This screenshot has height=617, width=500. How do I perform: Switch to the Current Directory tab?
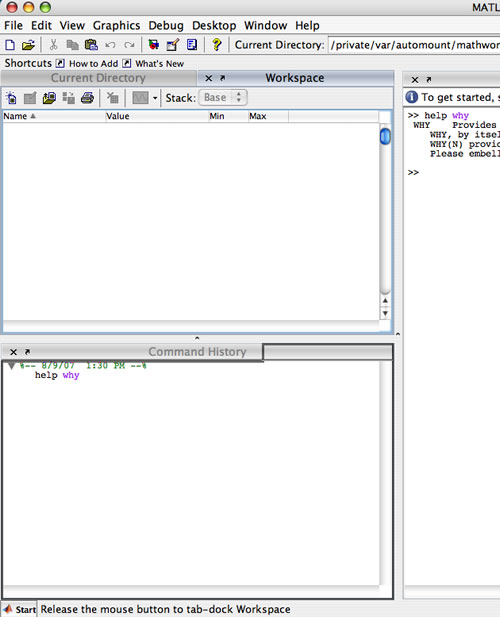(x=98, y=78)
